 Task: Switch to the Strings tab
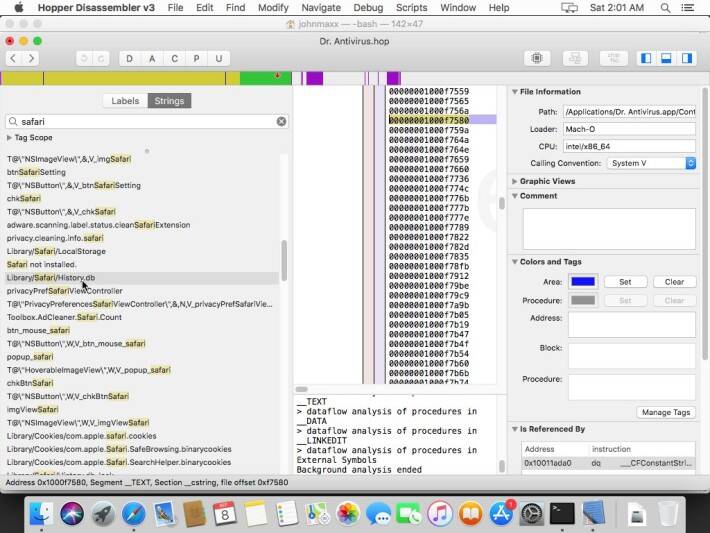(169, 101)
